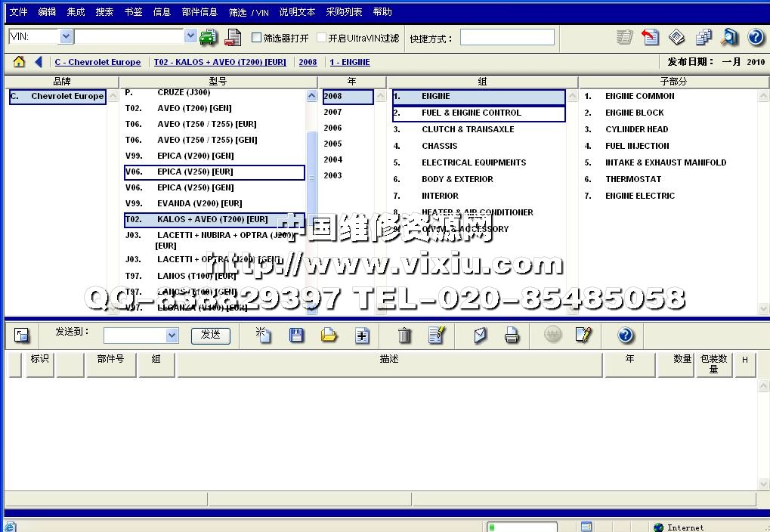The width and height of the screenshot is (770, 532).
Task: Click the new list document icon
Action: pyautogui.click(x=263, y=336)
